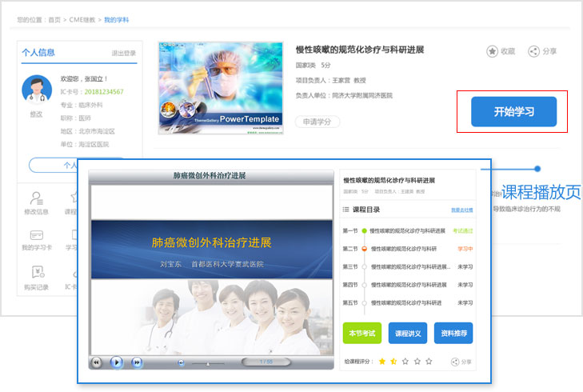Click the top course title 慢性咳嗽的规范化诊疗与科研进展

pos(360,50)
